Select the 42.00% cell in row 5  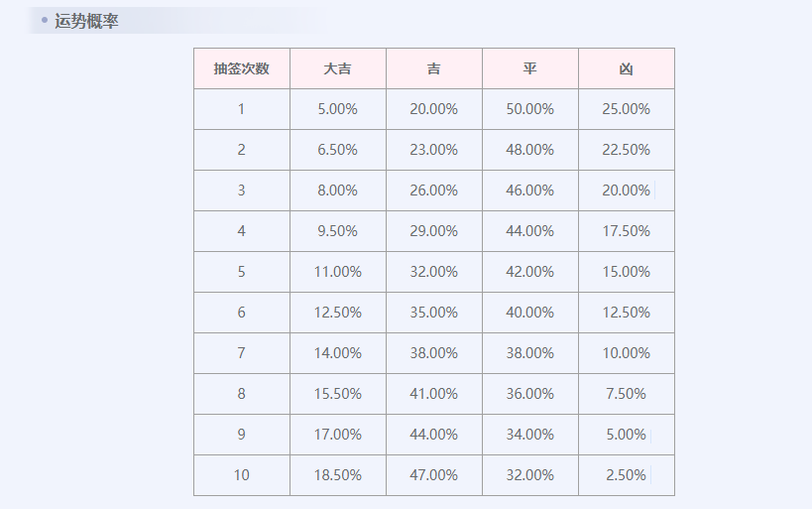point(530,272)
